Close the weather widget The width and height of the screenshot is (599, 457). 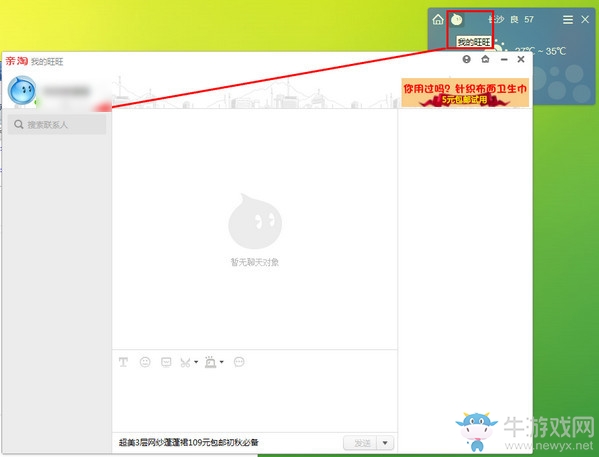pos(585,19)
